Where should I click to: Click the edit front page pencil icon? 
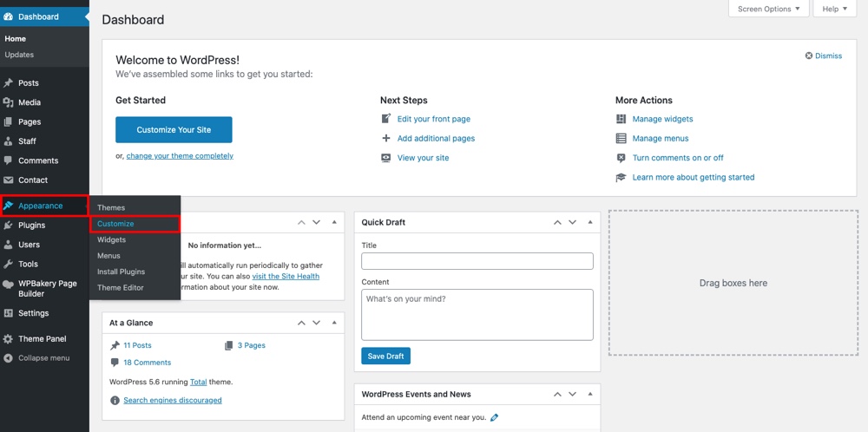pos(386,118)
